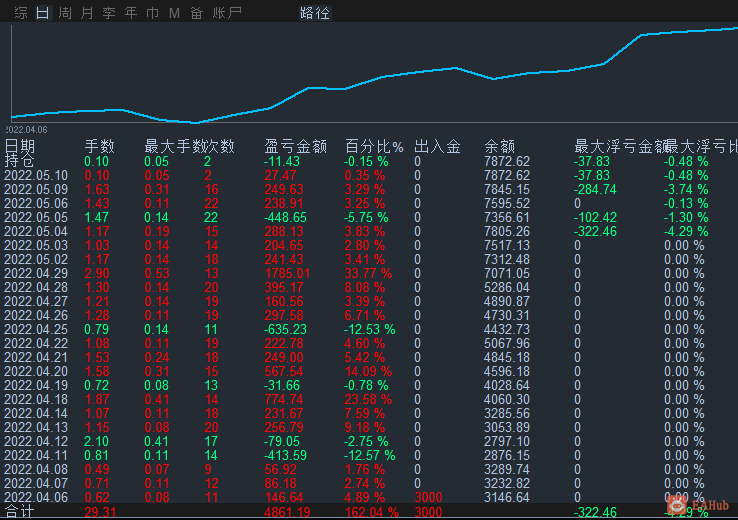Viewport: 738px width, 520px height.
Task: Click the 手数 column header
Action: (99, 146)
